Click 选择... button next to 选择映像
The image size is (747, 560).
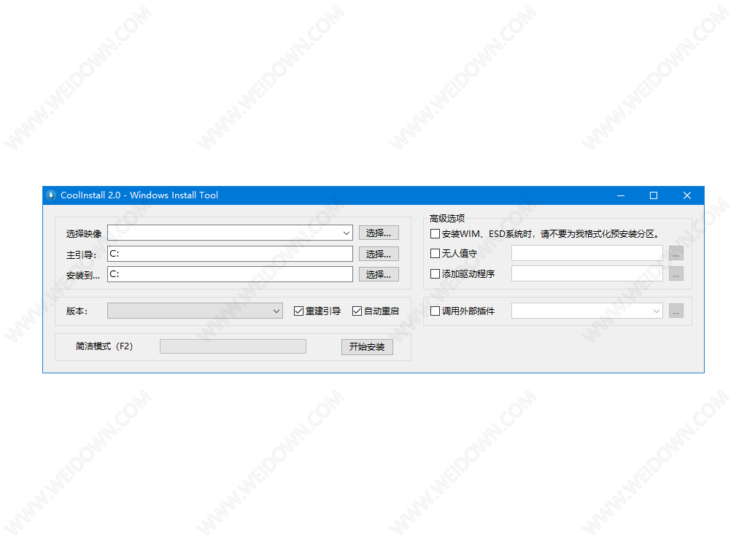point(379,233)
